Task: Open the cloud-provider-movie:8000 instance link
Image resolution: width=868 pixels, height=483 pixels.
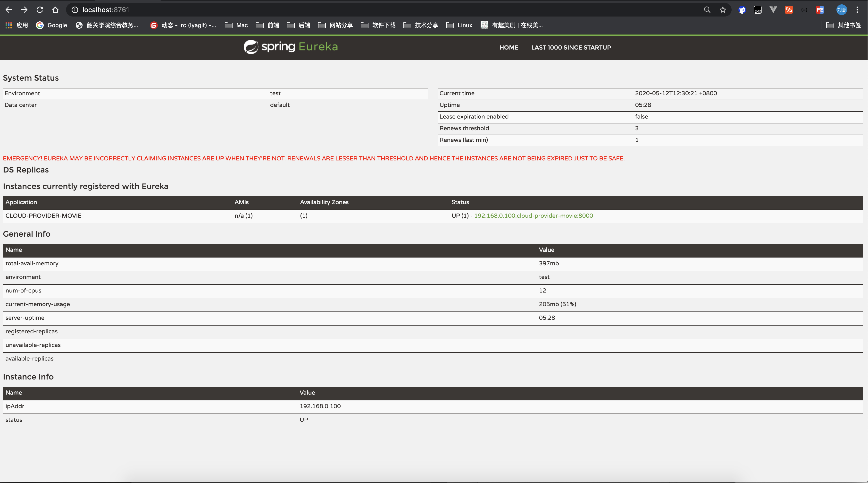Action: pyautogui.click(x=534, y=216)
